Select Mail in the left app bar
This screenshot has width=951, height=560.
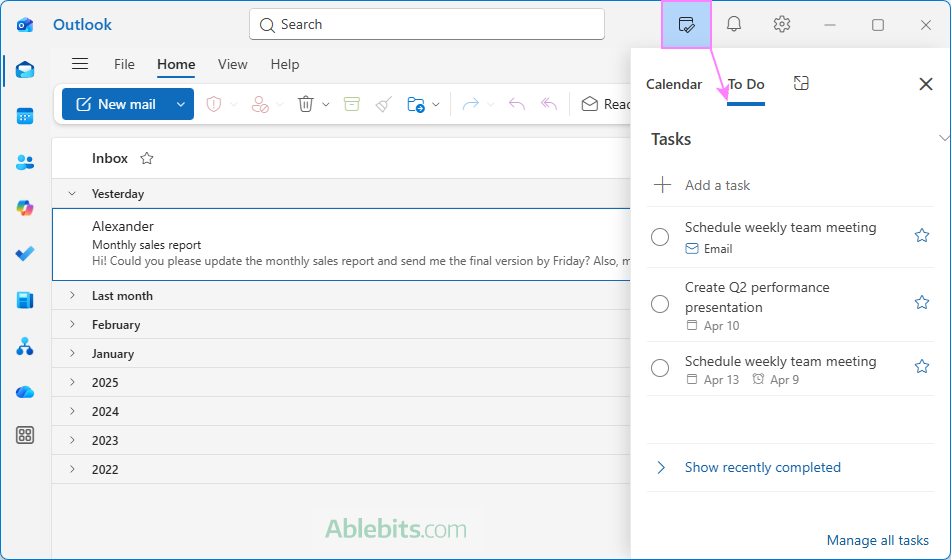pyautogui.click(x=25, y=70)
